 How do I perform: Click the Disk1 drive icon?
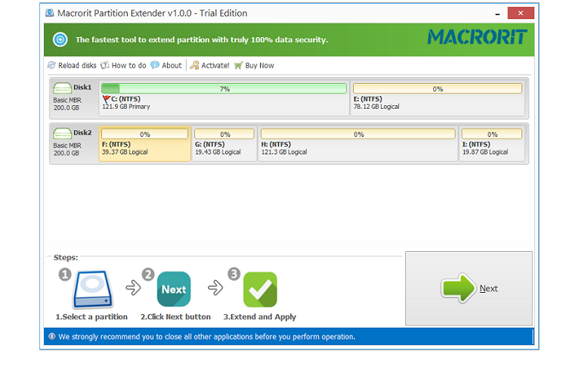pos(62,89)
